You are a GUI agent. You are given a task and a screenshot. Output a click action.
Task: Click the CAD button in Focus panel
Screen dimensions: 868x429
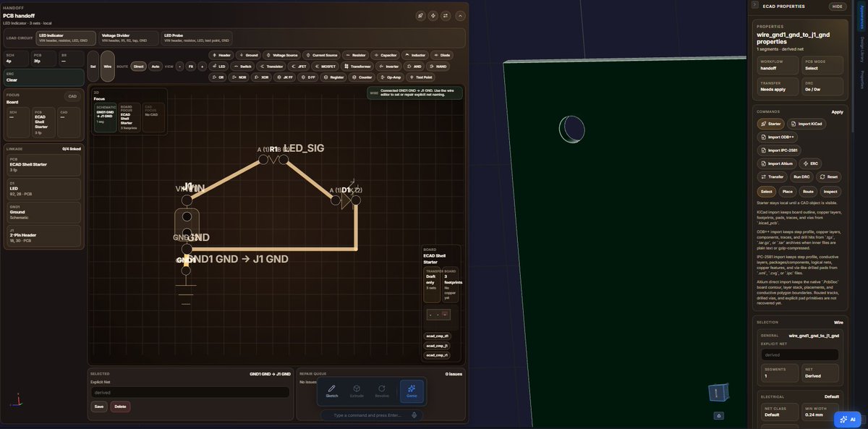72,95
